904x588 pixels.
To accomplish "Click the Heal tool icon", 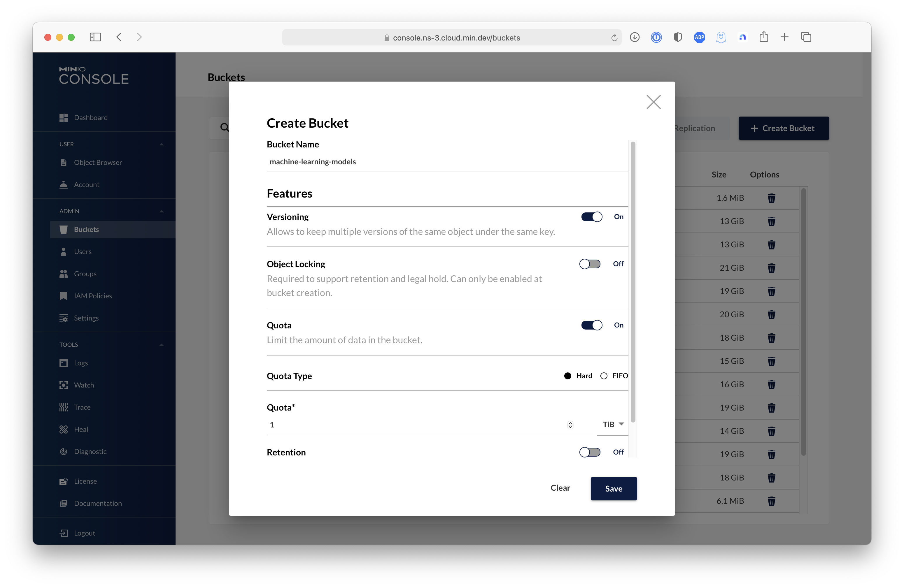I will pos(63,429).
